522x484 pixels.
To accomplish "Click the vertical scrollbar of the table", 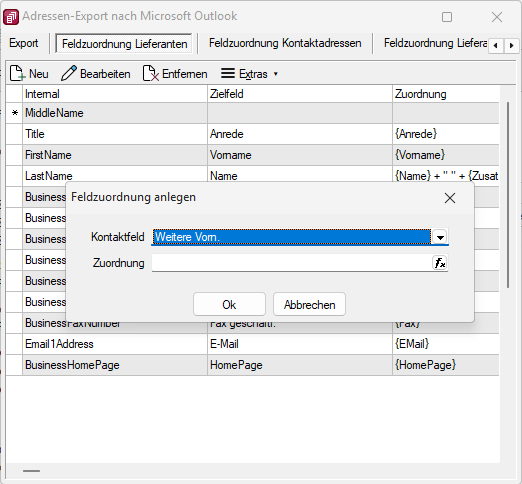I will pyautogui.click(x=508, y=195).
